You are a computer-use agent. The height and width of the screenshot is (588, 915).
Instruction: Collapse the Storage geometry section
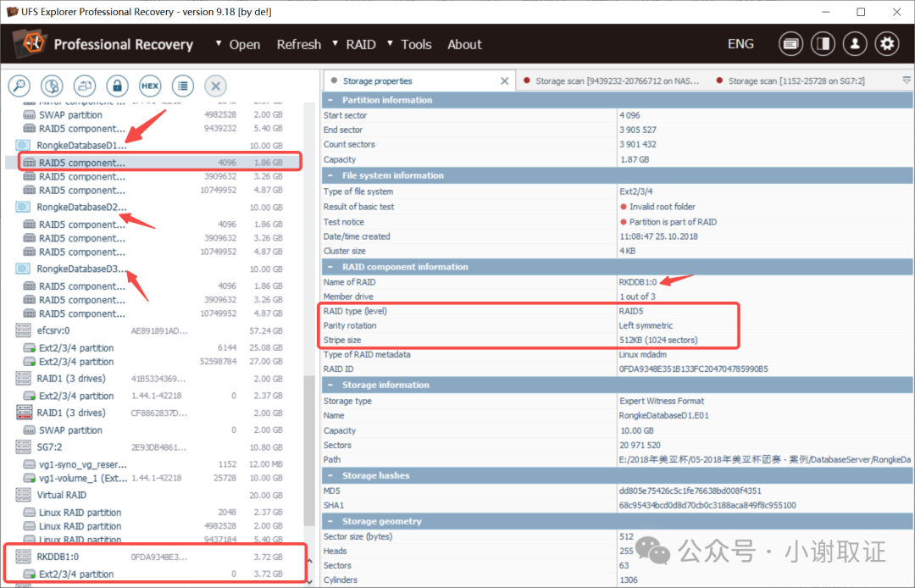coord(330,522)
